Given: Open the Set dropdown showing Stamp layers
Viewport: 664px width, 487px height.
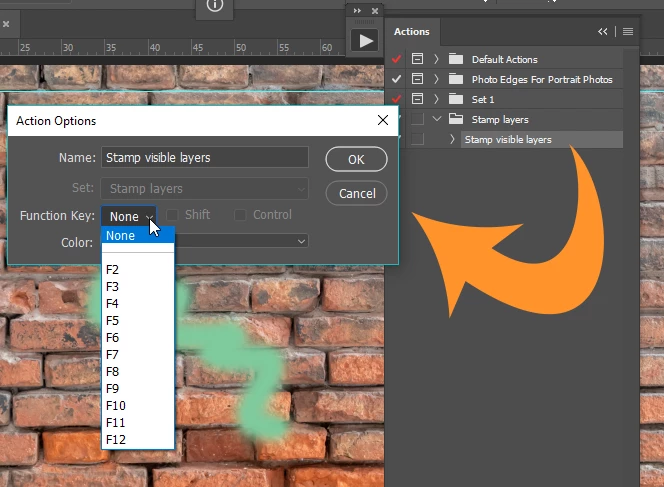Looking at the screenshot, I should [x=205, y=188].
